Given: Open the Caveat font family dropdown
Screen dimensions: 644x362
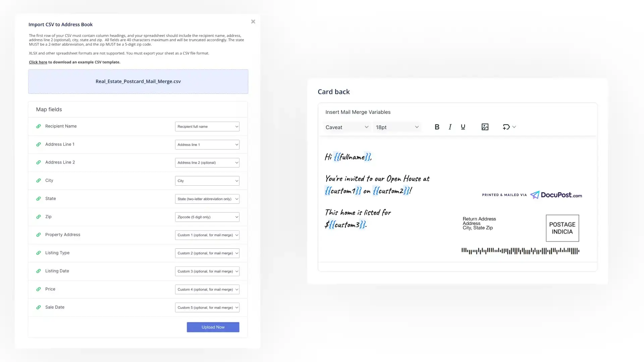Looking at the screenshot, I should pos(347,127).
